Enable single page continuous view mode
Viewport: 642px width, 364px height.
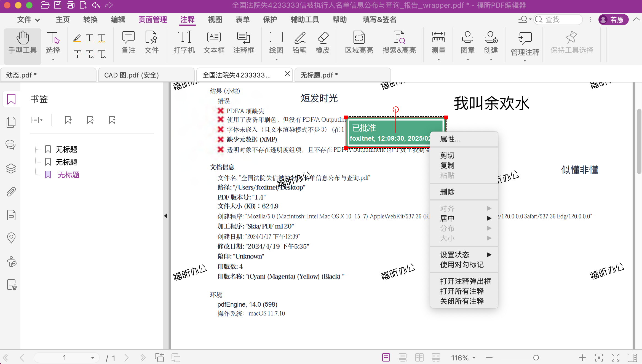tap(402, 358)
